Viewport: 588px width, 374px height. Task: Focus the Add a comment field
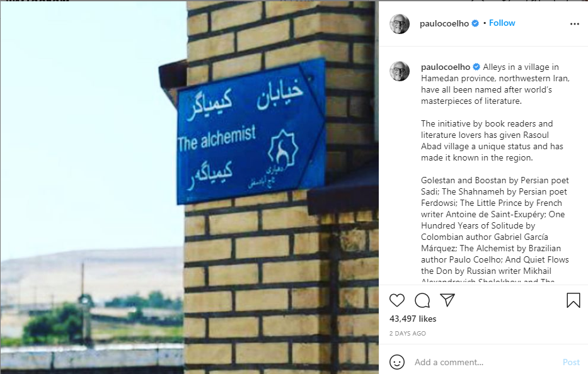click(484, 363)
